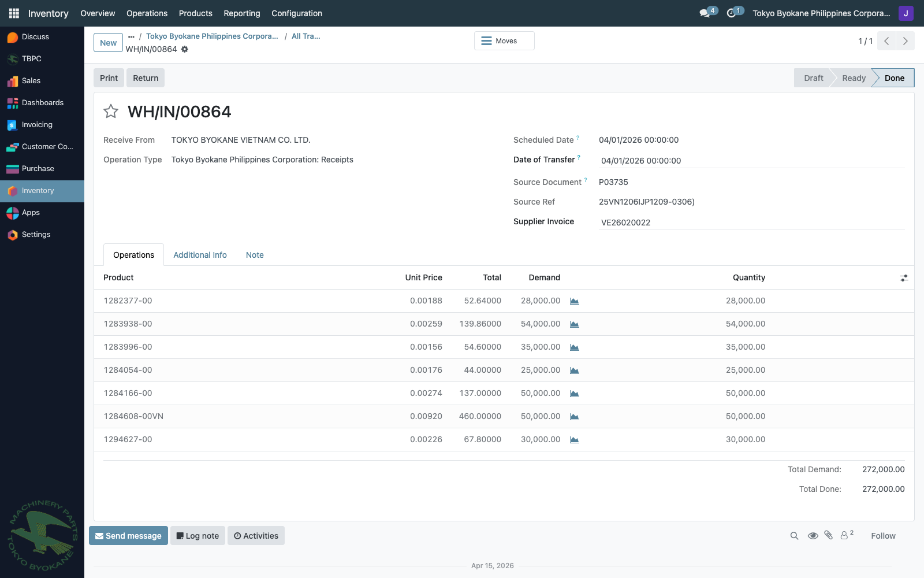Toggle the chatter eye visibility icon
This screenshot has width=924, height=578.
pos(813,536)
